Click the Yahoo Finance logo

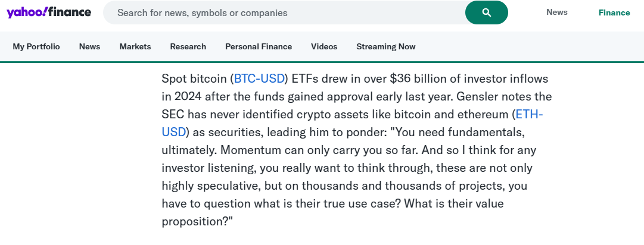(49, 12)
